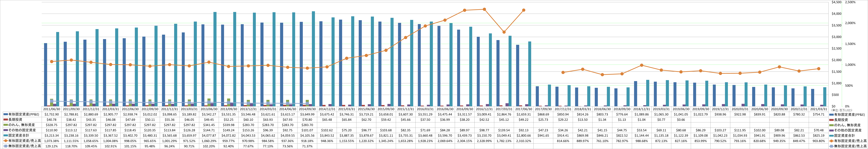Select the 71.37% intangible ratio cell
Viewport: 868px width, 149px height.
coord(307,146)
